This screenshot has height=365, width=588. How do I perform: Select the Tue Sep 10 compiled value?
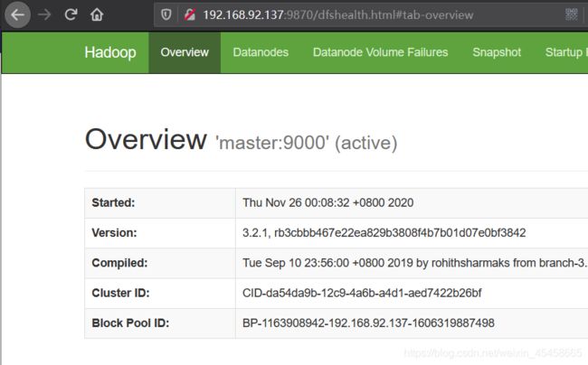click(x=415, y=263)
